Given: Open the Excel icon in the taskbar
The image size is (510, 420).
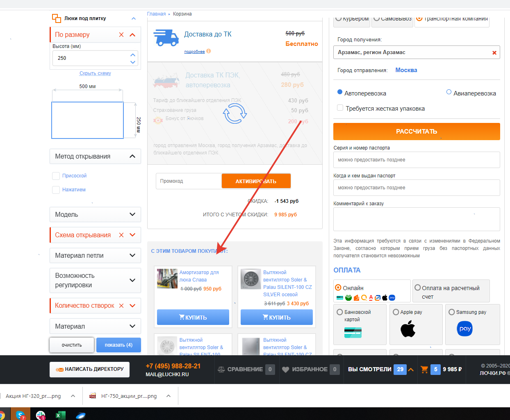Looking at the screenshot, I should (x=60, y=415).
